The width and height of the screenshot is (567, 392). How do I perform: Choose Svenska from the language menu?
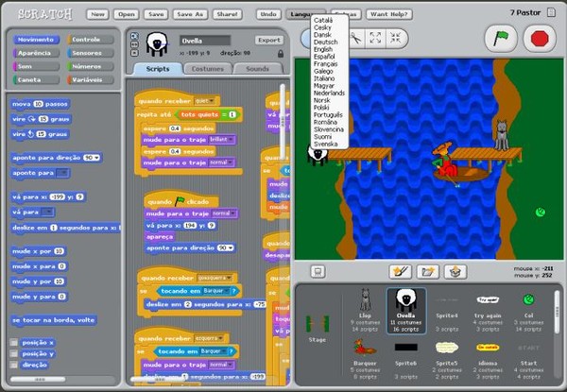coord(325,144)
